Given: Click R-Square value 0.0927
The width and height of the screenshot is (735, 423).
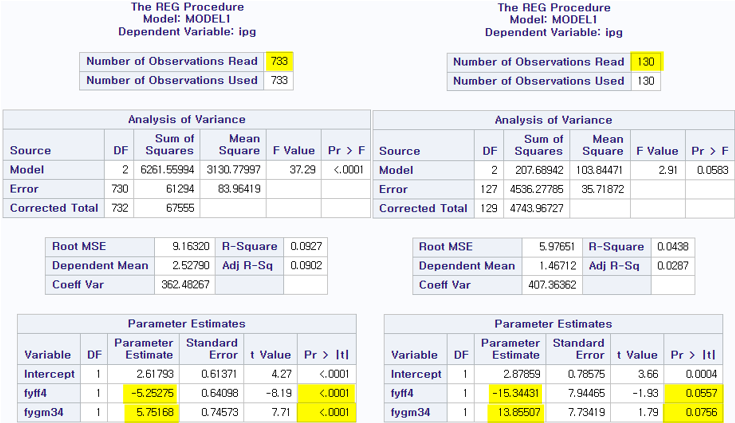Looking at the screenshot, I should [306, 246].
